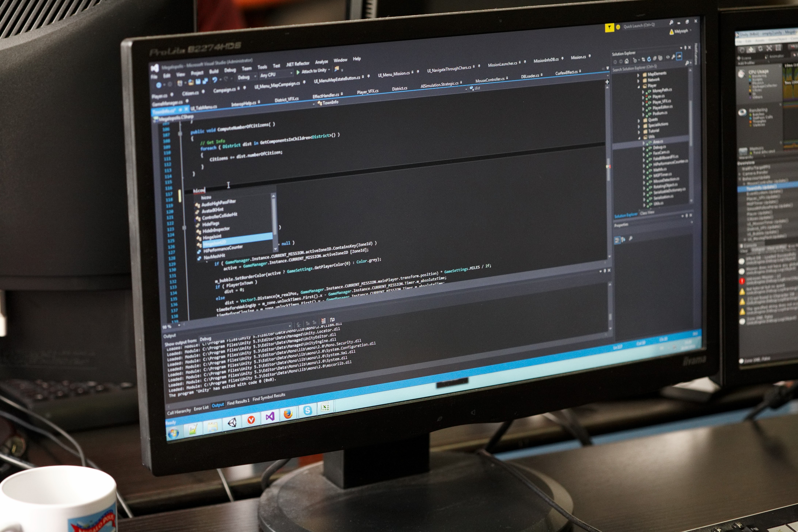Collapse the Player folder in Solution Explorer
Screen dimensions: 798x532
(639, 87)
